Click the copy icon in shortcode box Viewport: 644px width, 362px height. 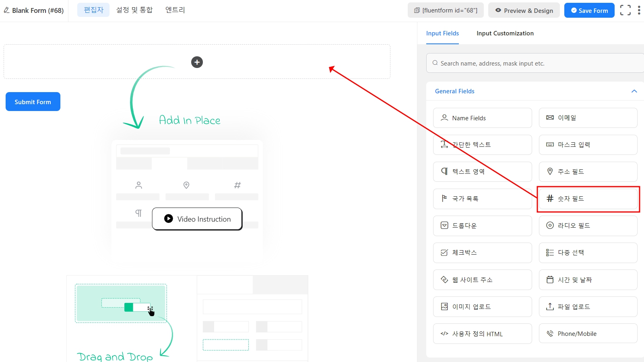click(417, 10)
